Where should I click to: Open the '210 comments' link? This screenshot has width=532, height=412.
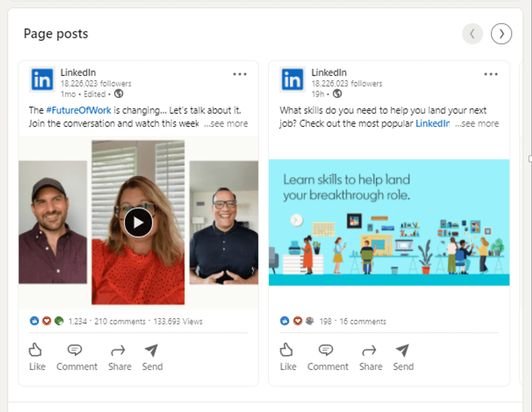[120, 321]
